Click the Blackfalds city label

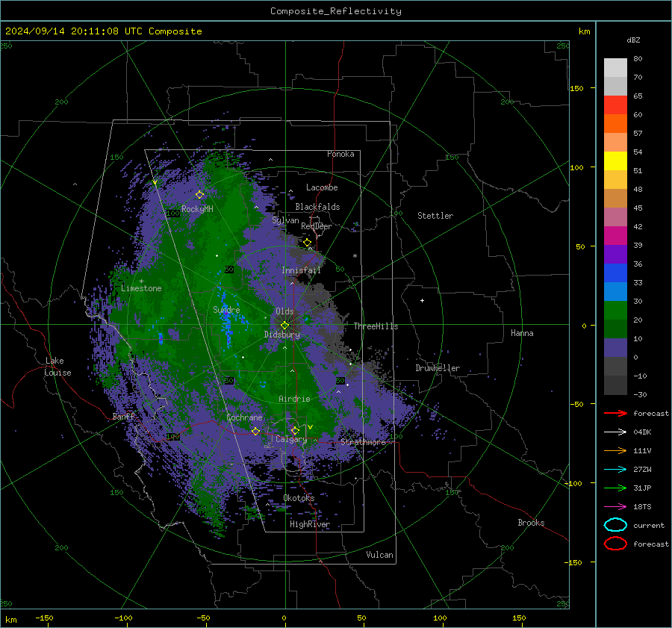(317, 207)
